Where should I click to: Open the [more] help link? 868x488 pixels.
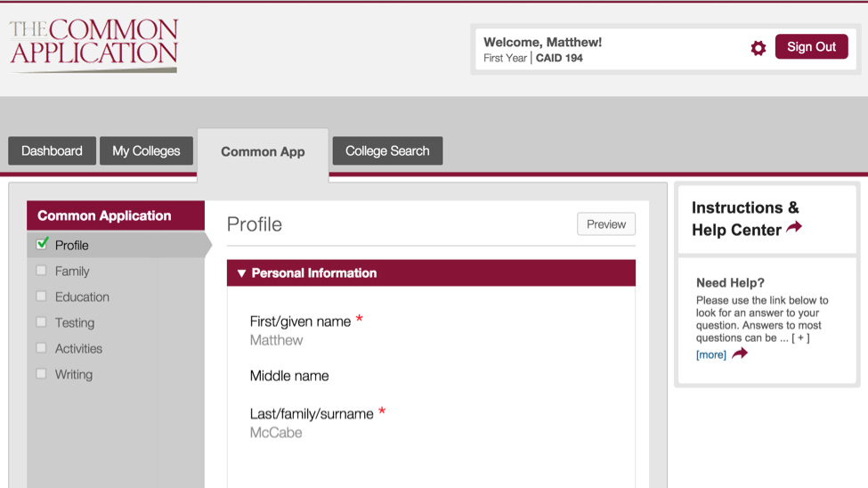(710, 354)
